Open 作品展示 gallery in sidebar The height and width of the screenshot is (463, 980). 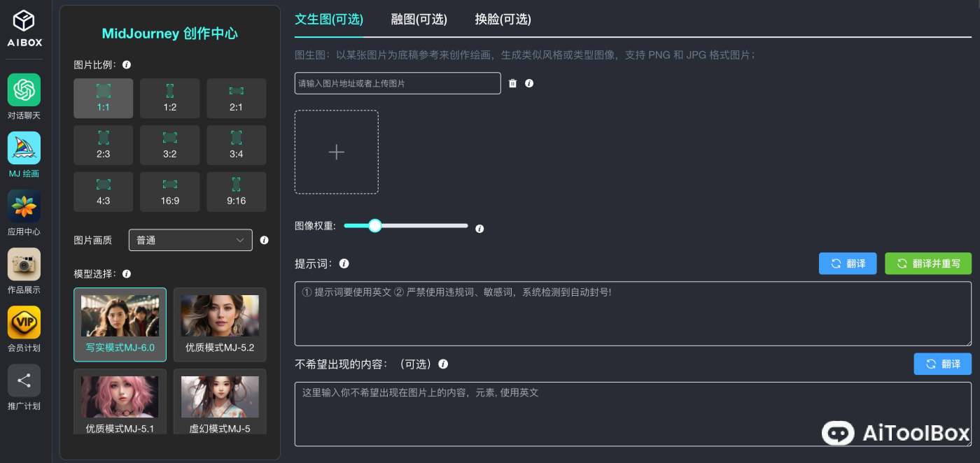point(24,271)
